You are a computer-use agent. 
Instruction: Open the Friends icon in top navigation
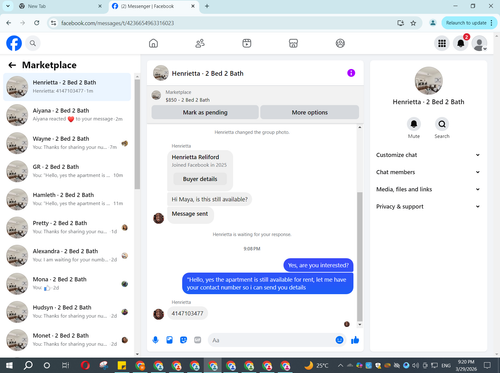200,43
